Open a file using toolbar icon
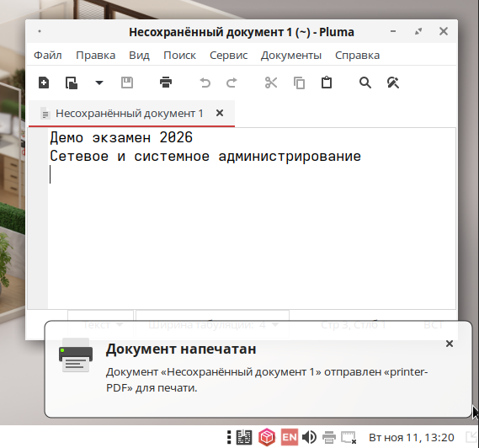479x448 pixels. click(x=72, y=83)
